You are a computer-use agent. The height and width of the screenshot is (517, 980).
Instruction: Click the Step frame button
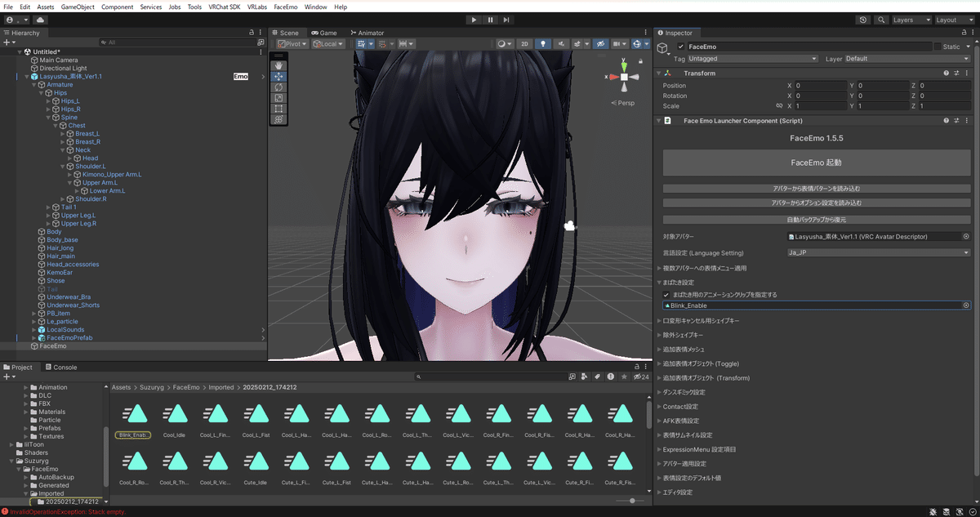[x=506, y=20]
